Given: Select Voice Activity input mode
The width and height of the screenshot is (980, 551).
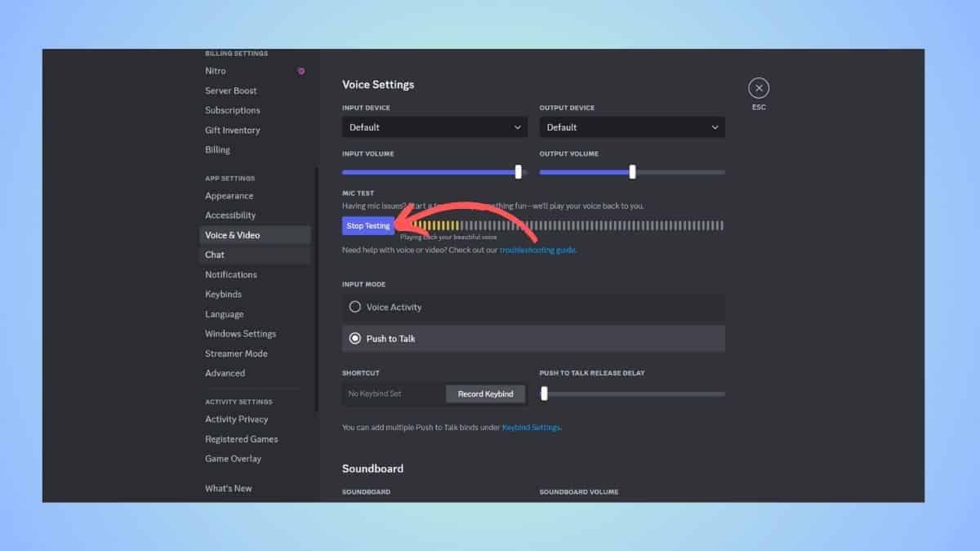Looking at the screenshot, I should [533, 307].
